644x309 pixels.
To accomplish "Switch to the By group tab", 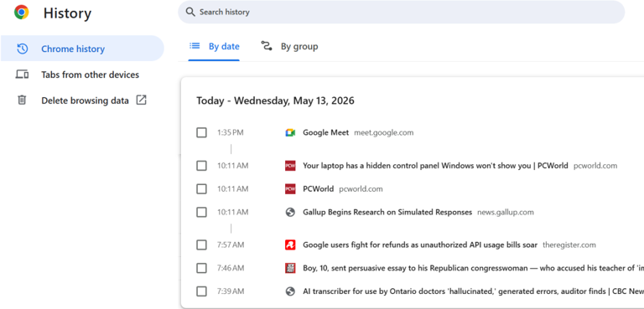I will tap(289, 47).
